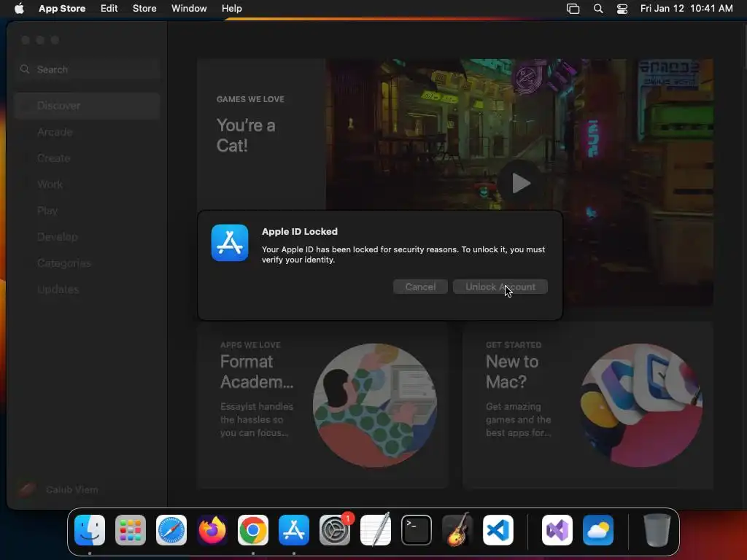Open the Apple menu
The width and height of the screenshot is (747, 560).
(x=19, y=8)
